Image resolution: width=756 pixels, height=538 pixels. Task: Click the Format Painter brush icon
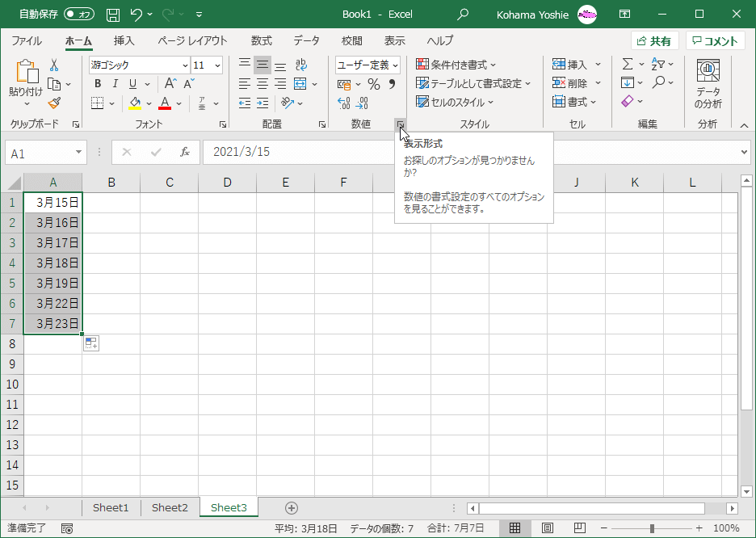(54, 103)
